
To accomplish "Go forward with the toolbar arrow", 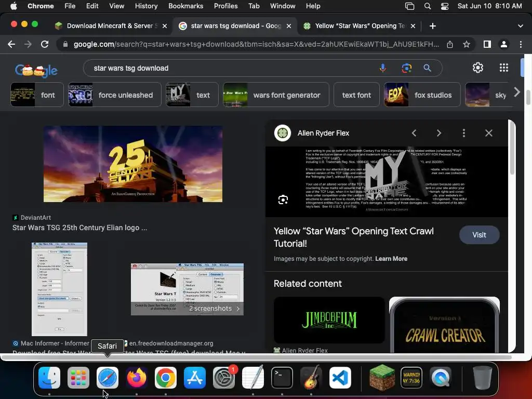I will [x=28, y=45].
